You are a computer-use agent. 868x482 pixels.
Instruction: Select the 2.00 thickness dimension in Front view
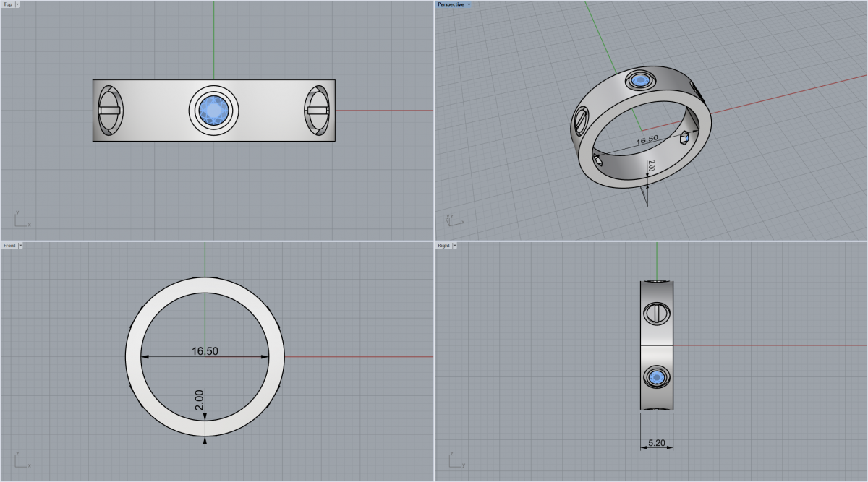tap(200, 400)
